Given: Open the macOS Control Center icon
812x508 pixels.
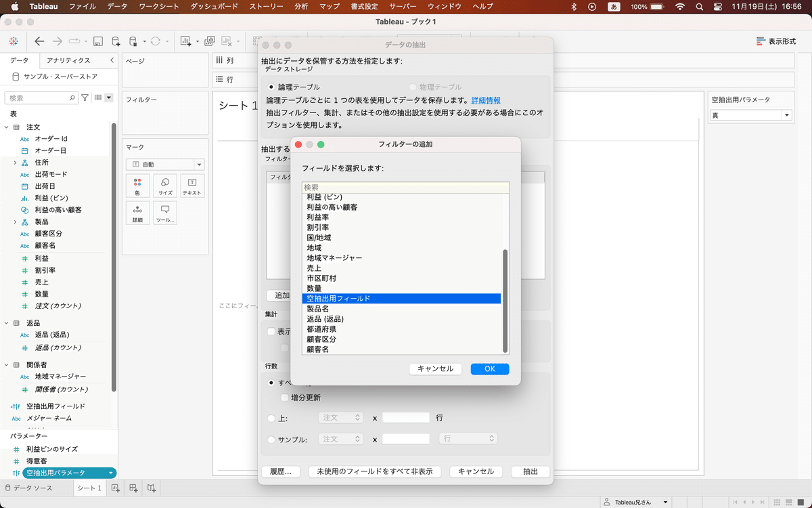Looking at the screenshot, I should (718, 6).
